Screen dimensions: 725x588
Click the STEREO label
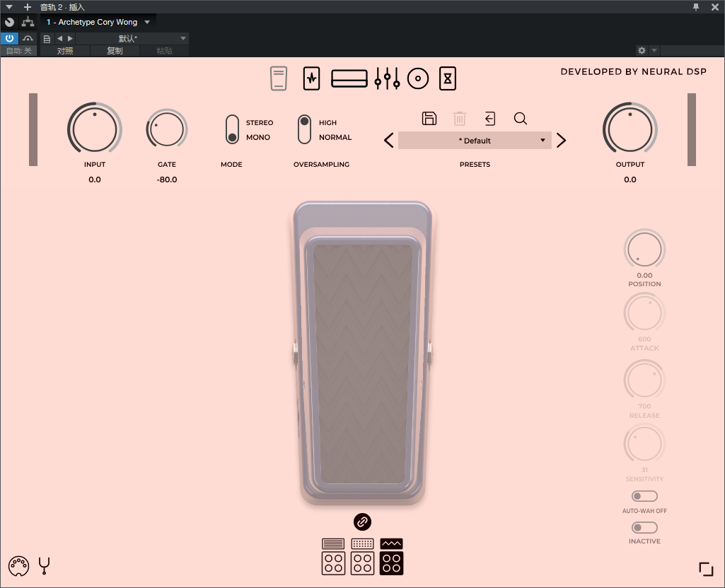pyautogui.click(x=260, y=122)
